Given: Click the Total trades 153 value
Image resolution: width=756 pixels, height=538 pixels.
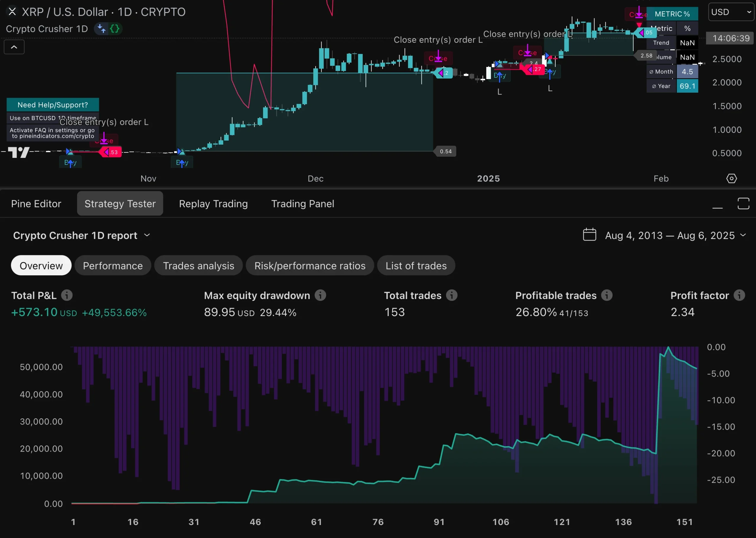Looking at the screenshot, I should click(x=395, y=312).
